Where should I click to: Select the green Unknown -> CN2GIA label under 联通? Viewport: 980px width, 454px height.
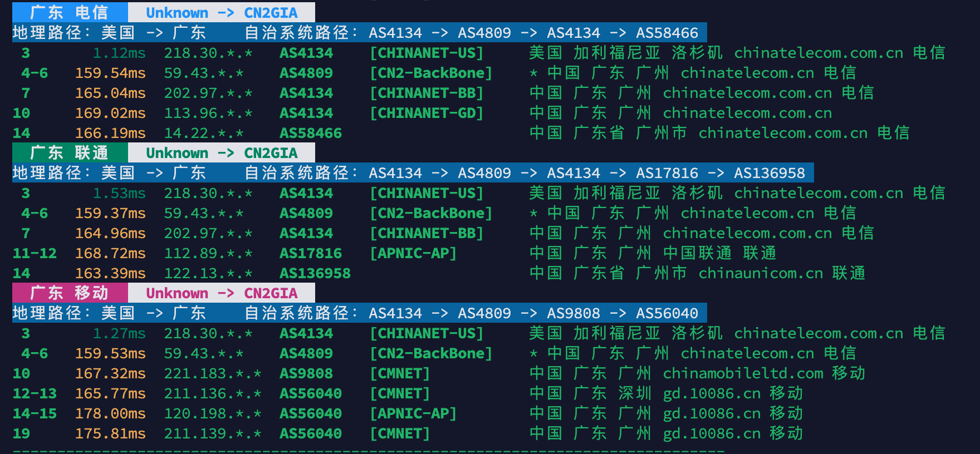[222, 152]
